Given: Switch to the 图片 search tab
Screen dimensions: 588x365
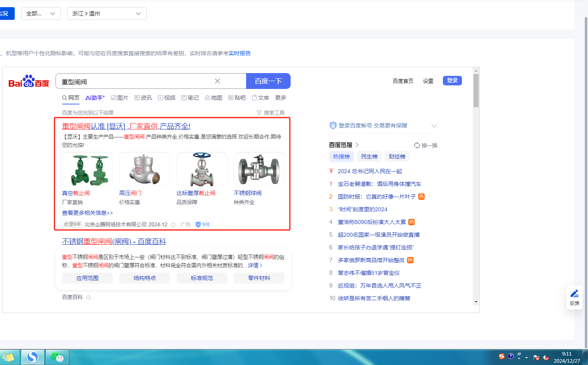Looking at the screenshot, I should point(120,98).
